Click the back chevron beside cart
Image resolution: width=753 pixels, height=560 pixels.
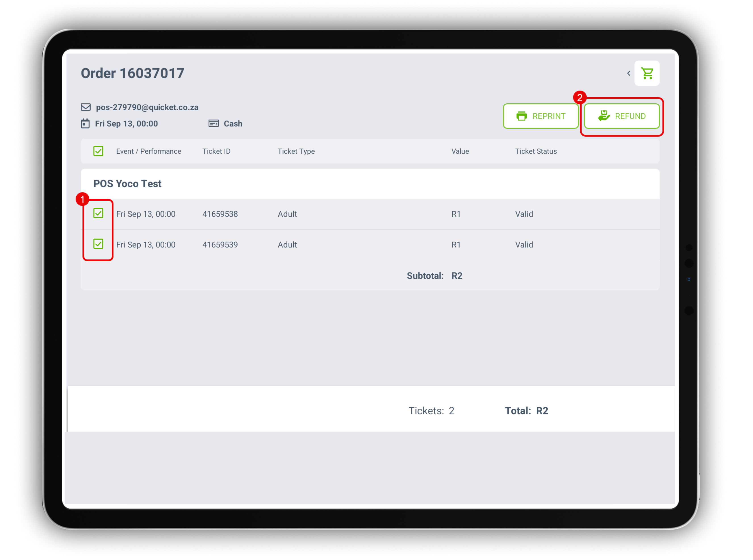[628, 73]
